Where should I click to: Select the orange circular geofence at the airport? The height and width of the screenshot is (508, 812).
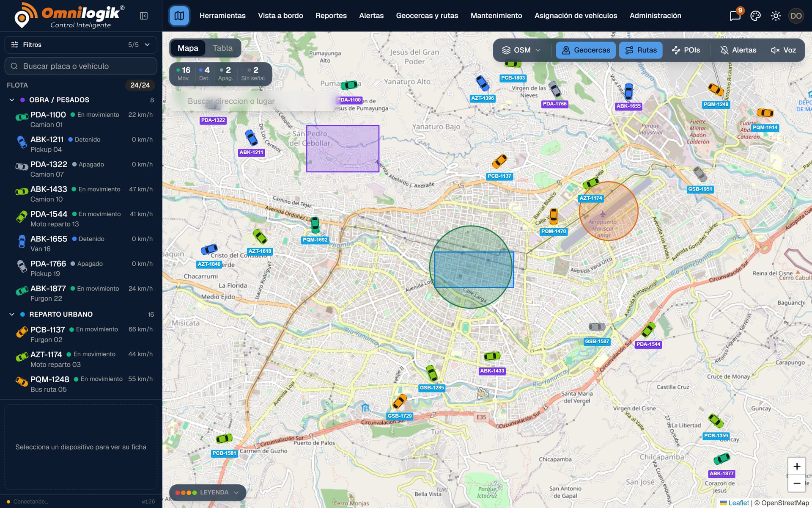[x=608, y=211]
